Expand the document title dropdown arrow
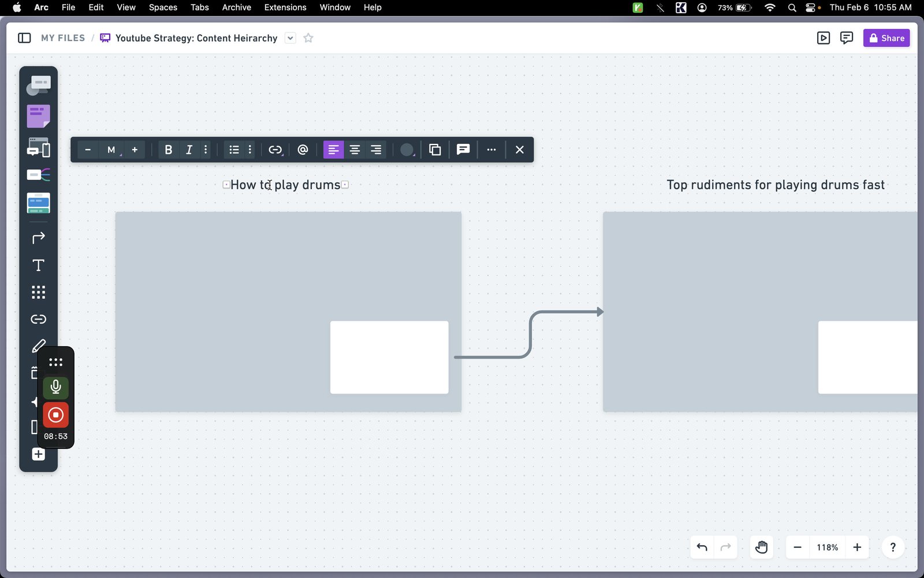 (290, 38)
